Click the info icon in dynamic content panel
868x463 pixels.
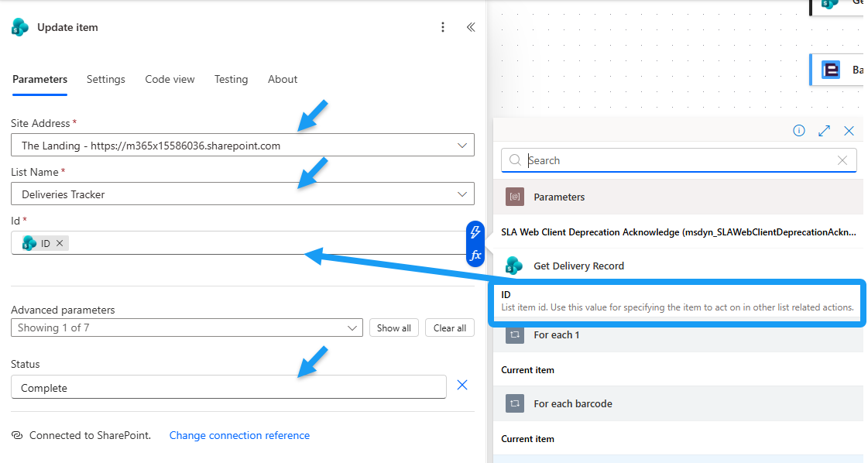799,131
